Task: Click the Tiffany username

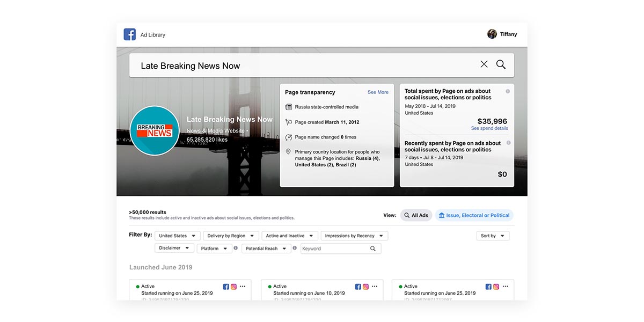Action: point(509,34)
